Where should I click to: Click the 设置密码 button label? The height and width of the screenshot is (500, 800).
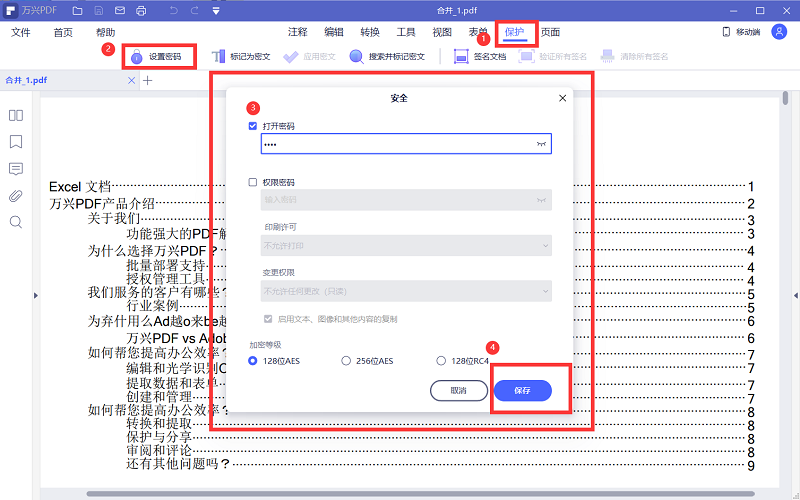click(165, 57)
